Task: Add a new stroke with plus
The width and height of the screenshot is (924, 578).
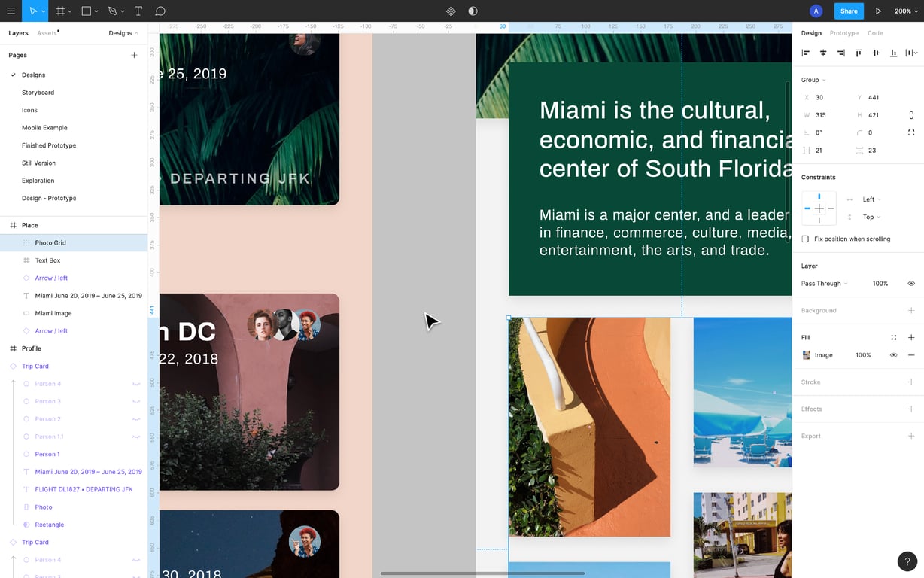Action: (911, 382)
